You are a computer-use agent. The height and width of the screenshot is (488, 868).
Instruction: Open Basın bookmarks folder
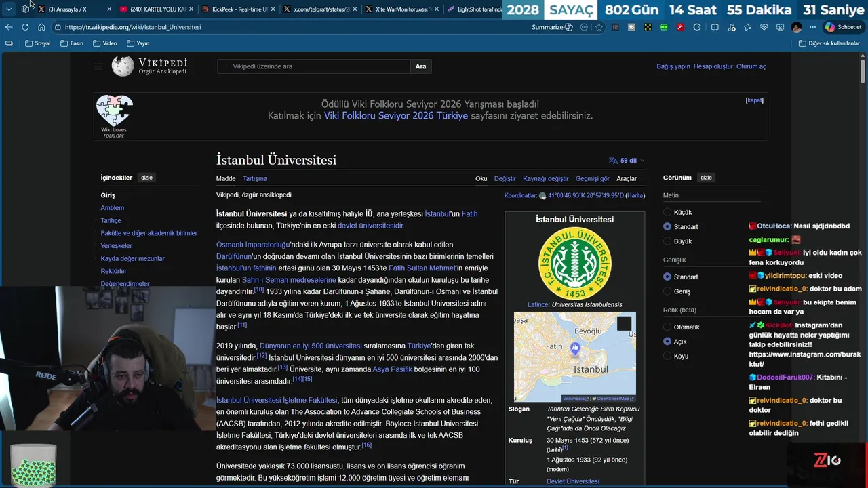click(x=71, y=43)
